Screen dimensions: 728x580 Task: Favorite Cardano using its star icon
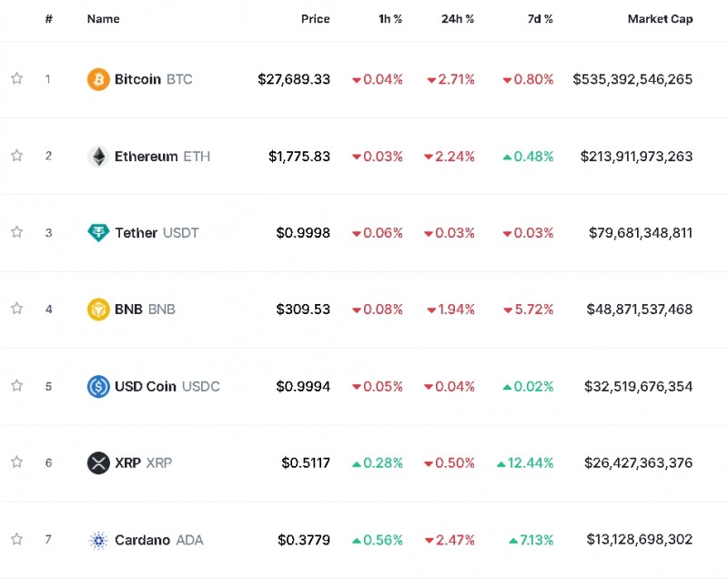[x=16, y=540]
